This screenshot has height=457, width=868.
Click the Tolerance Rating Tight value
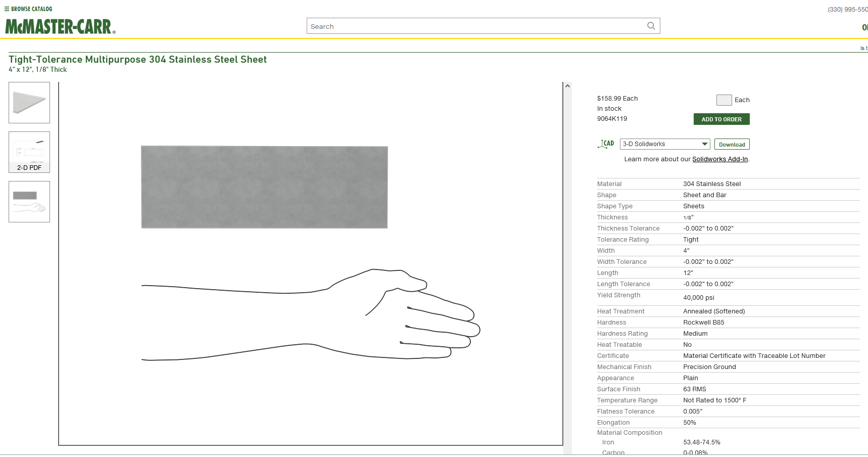point(691,240)
